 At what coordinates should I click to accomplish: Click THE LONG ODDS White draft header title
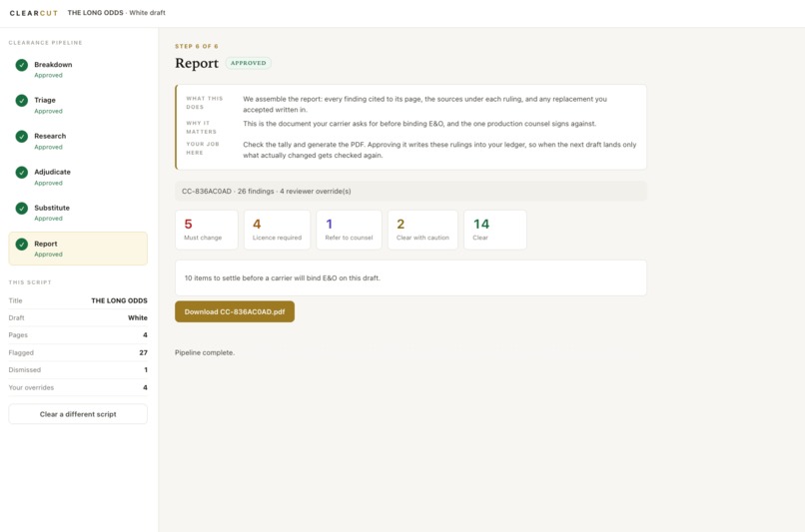coord(117,13)
